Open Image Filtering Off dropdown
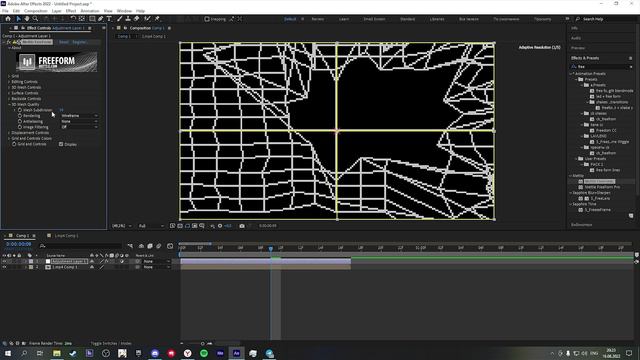The image size is (640, 360). click(x=80, y=127)
